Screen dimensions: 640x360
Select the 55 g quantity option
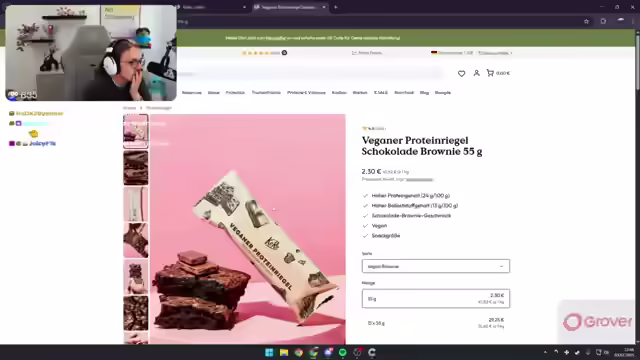[x=436, y=299]
